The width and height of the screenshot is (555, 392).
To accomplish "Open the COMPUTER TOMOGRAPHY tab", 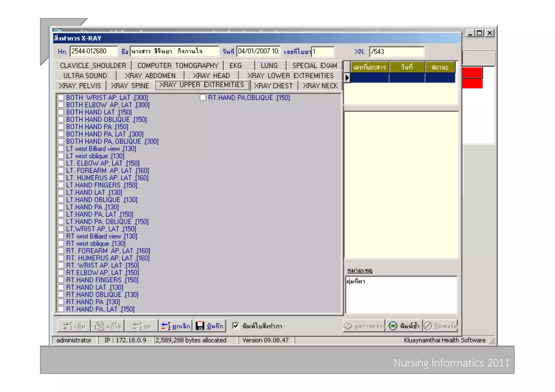I will (178, 66).
